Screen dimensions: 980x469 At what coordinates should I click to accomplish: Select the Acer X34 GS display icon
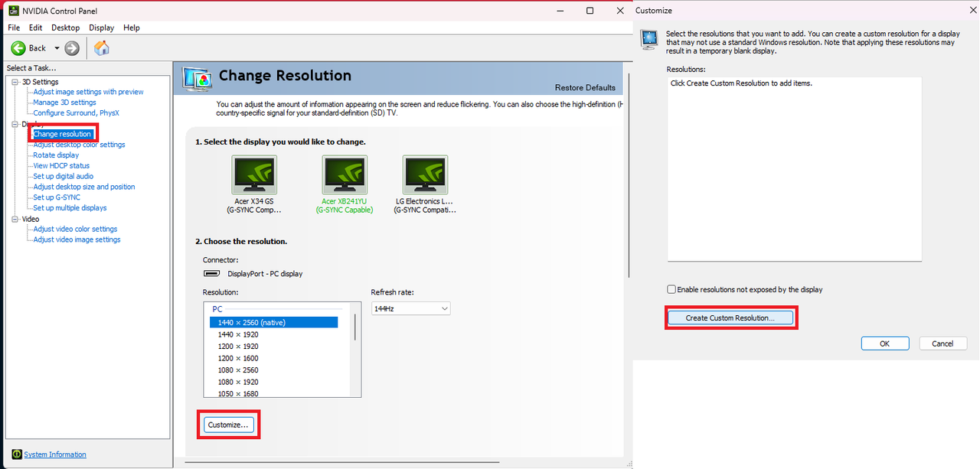coord(254,175)
